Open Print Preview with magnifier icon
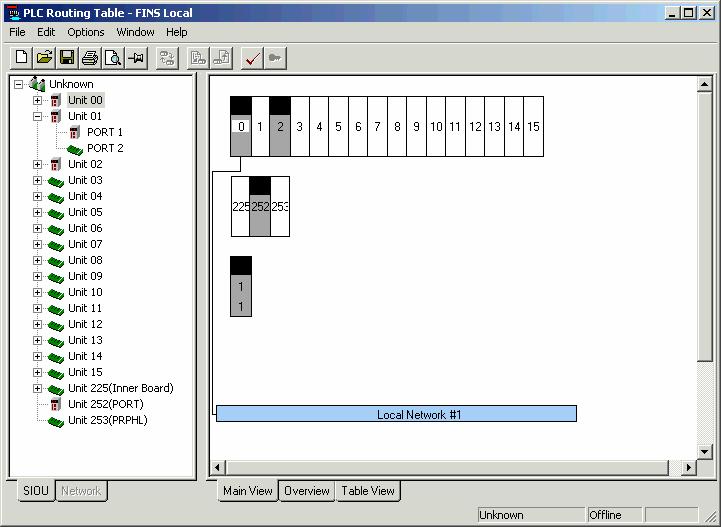The width and height of the screenshot is (721, 527). click(113, 58)
